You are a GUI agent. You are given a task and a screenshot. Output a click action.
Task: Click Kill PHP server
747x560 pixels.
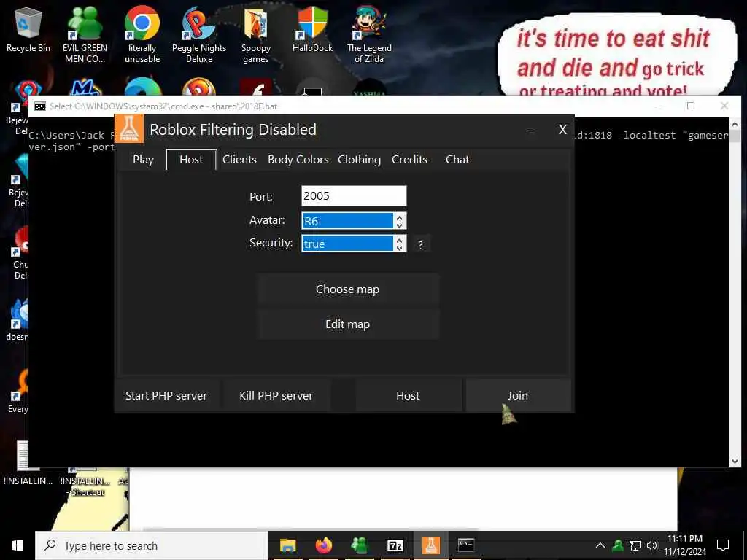[276, 396]
